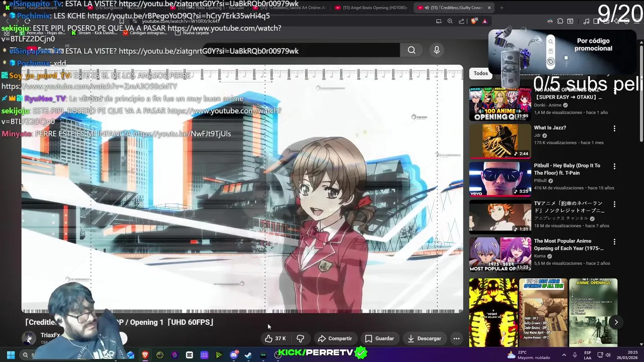Open a new browser tab with plus
Viewport: 644px width, 362px height.
tap(502, 8)
